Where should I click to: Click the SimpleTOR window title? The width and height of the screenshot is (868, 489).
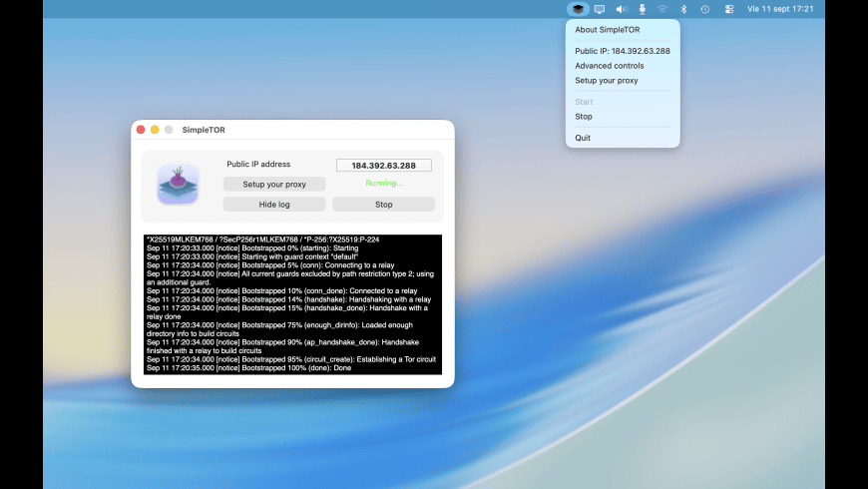tap(204, 130)
